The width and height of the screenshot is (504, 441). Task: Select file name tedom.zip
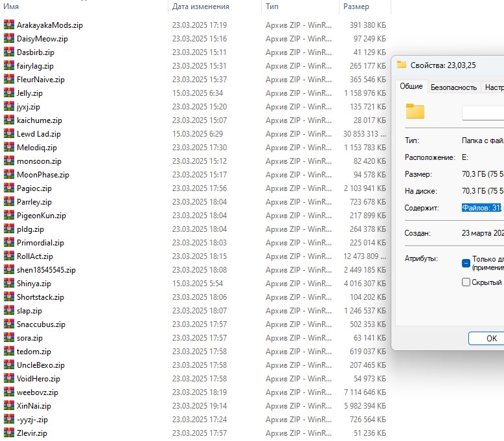tap(34, 352)
